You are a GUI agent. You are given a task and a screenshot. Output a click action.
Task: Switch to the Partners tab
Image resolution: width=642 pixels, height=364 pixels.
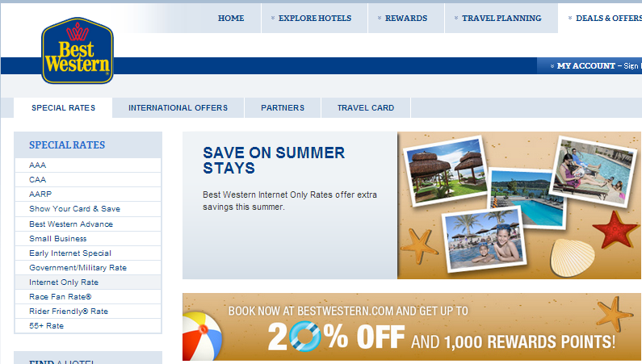coord(283,108)
